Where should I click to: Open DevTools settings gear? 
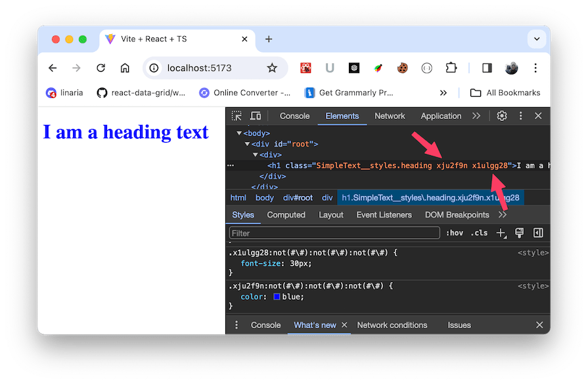[x=502, y=116]
